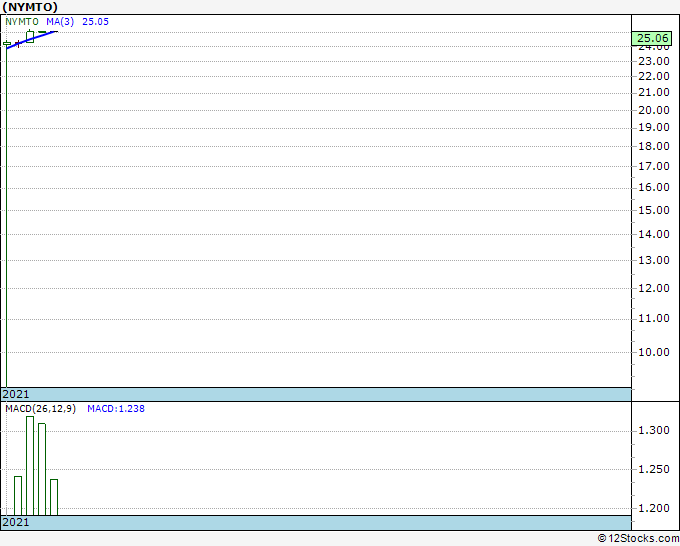Open the 12Stocks.com copyright link

(x=638, y=538)
